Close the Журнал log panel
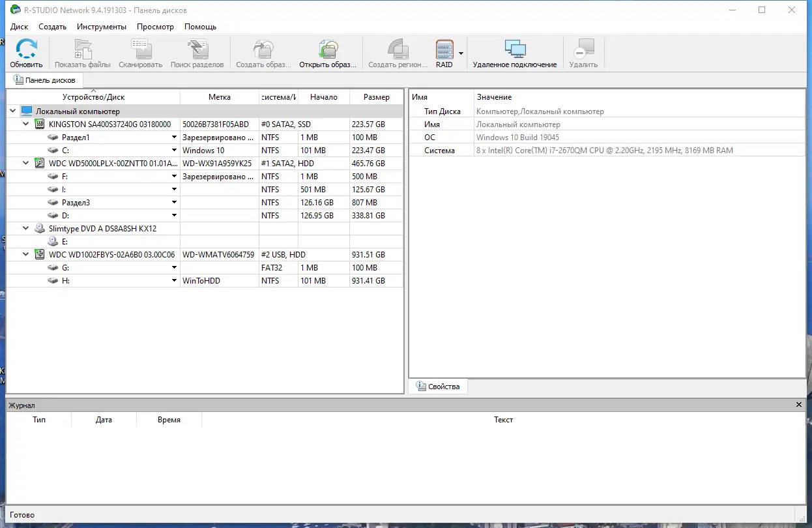This screenshot has width=812, height=528. pyautogui.click(x=798, y=404)
